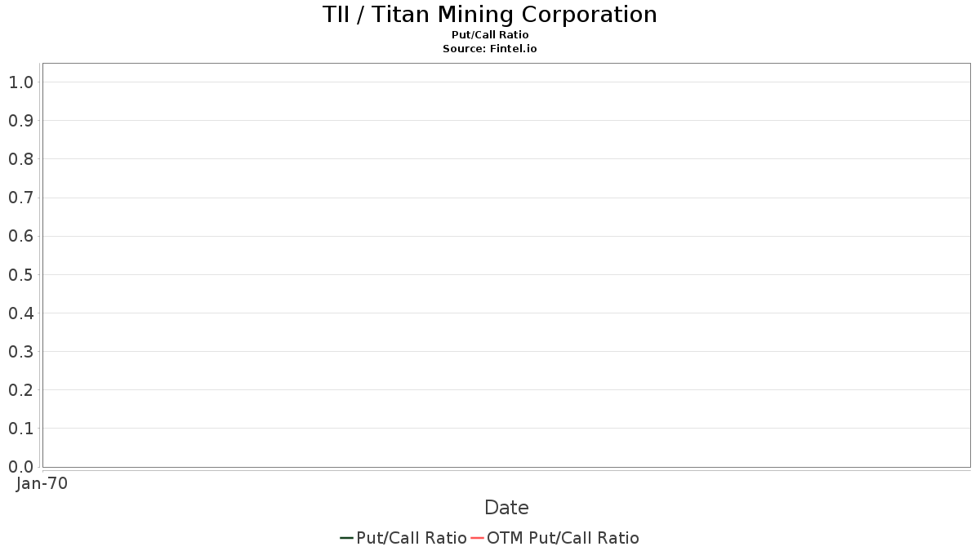Image resolution: width=980 pixels, height=551 pixels.
Task: Toggle the Put/Call Ratio legend label
Action: pyautogui.click(x=412, y=538)
